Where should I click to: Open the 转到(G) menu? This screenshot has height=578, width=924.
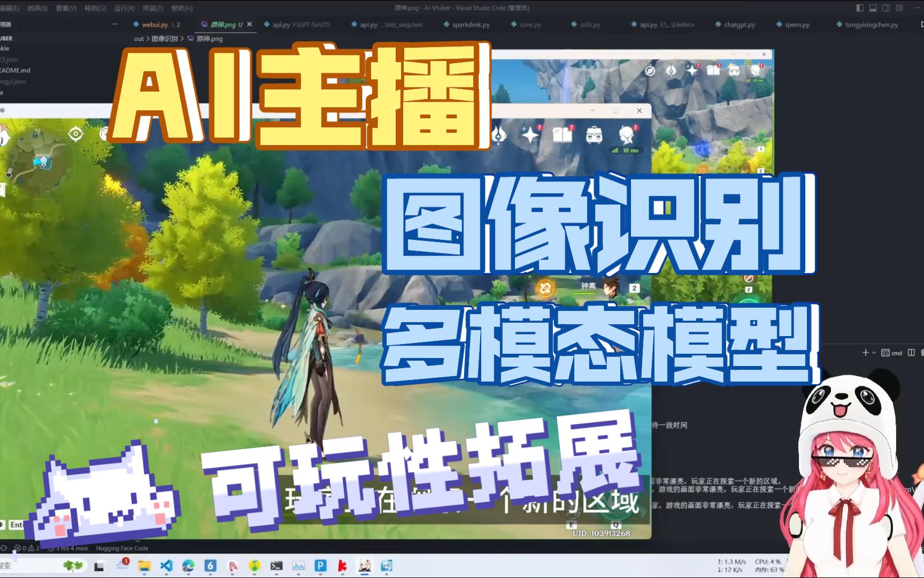(95, 8)
